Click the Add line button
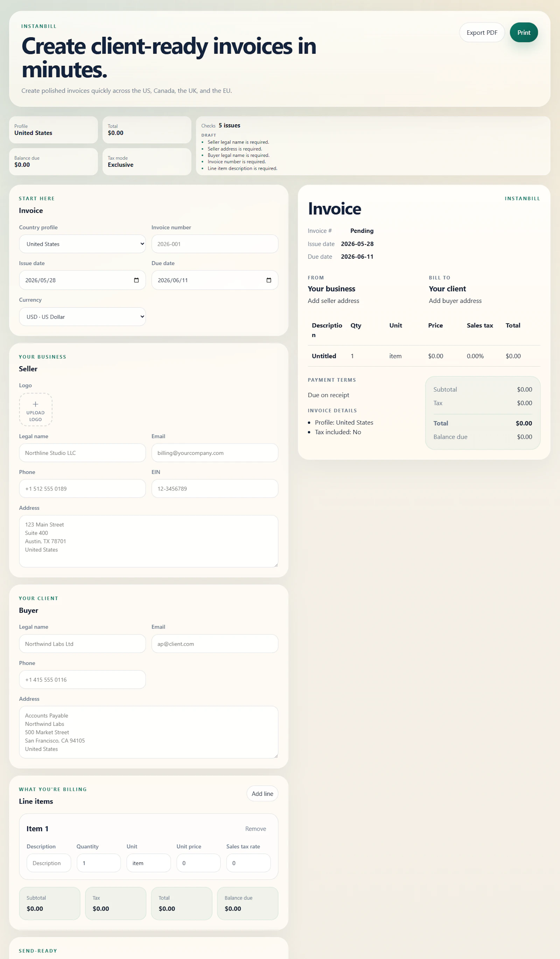 [x=262, y=794]
